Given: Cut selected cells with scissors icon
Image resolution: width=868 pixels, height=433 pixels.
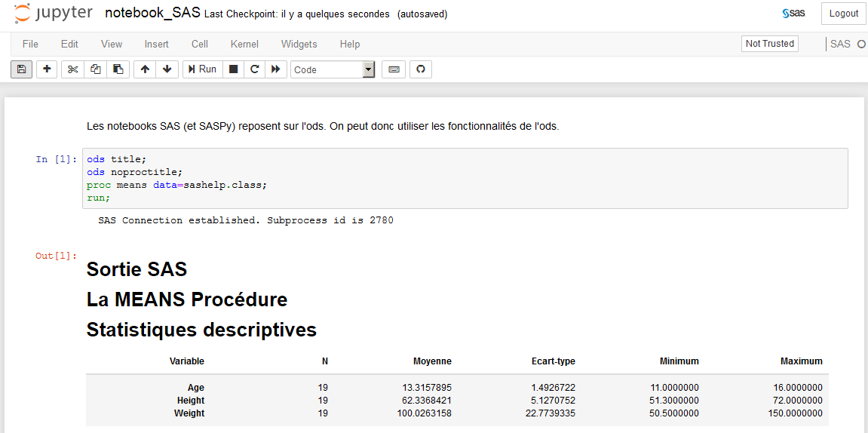Looking at the screenshot, I should coord(72,69).
